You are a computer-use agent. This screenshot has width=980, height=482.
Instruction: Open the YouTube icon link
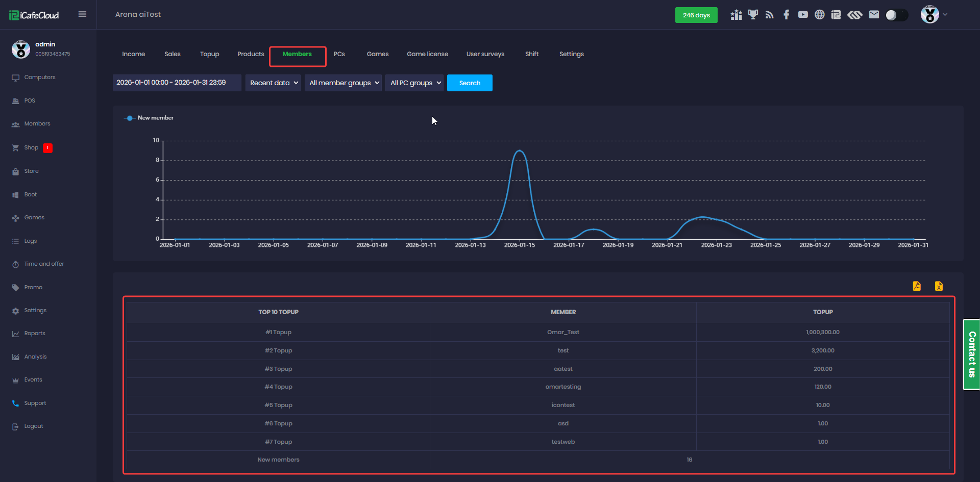point(803,15)
